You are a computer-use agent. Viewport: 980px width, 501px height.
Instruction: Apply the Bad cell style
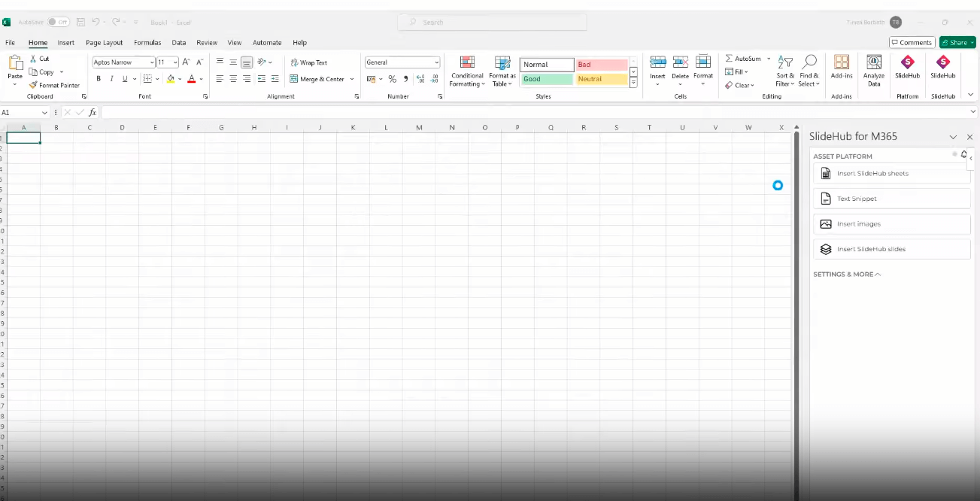tap(601, 65)
